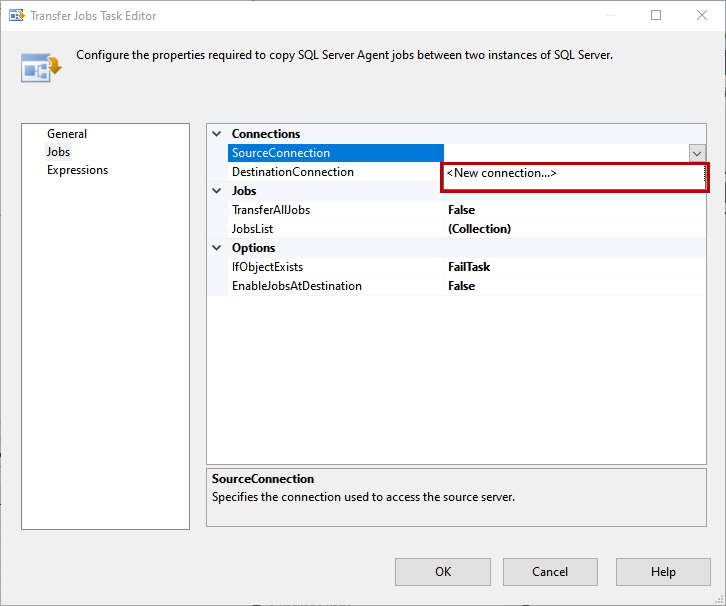Open the Expressions page
Screen dimensions: 726x606
tap(77, 170)
